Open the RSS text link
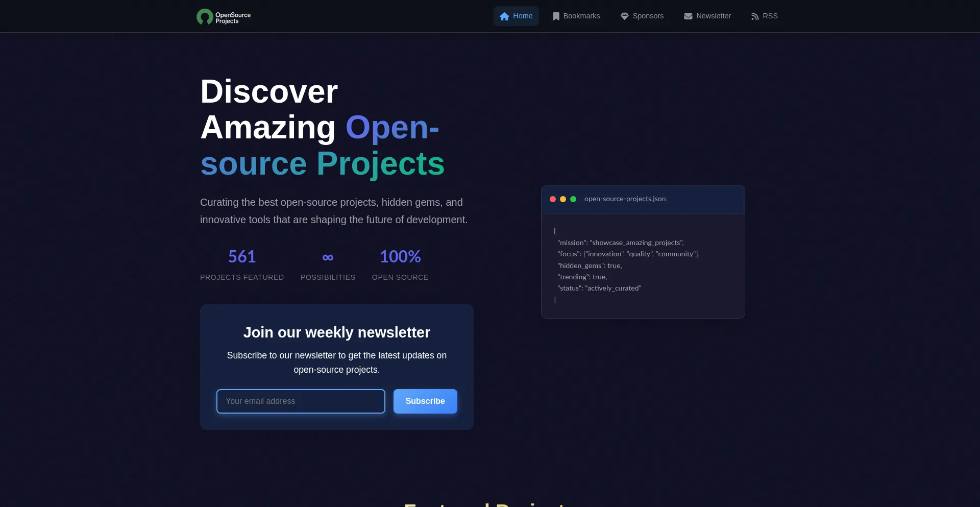The image size is (980, 507). pyautogui.click(x=770, y=16)
